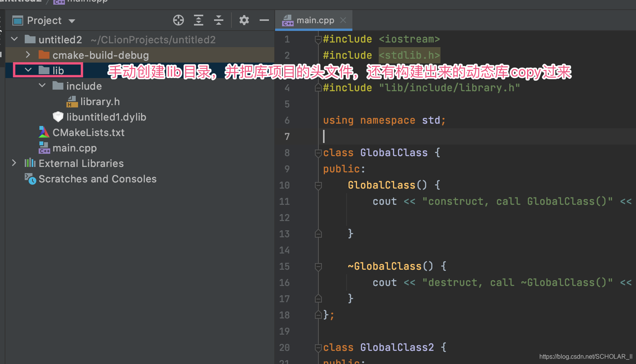
Task: Click the Project panel window icon
Action: point(18,20)
